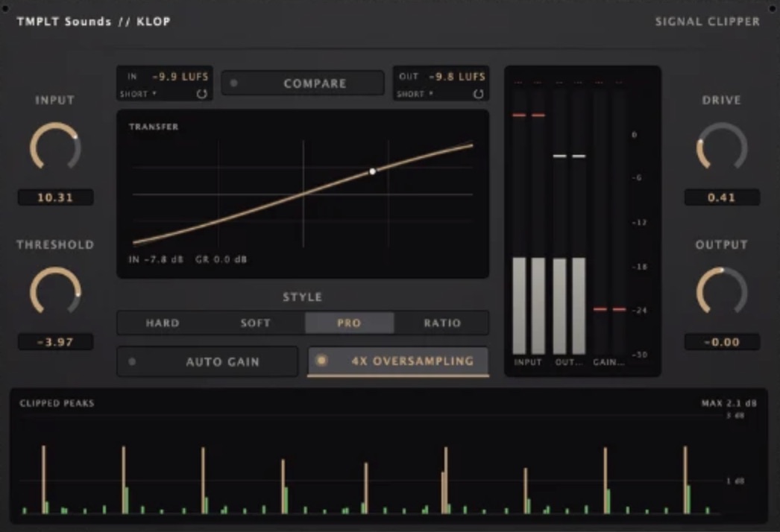Select the Soft clipping style
780x532 pixels.
[256, 323]
